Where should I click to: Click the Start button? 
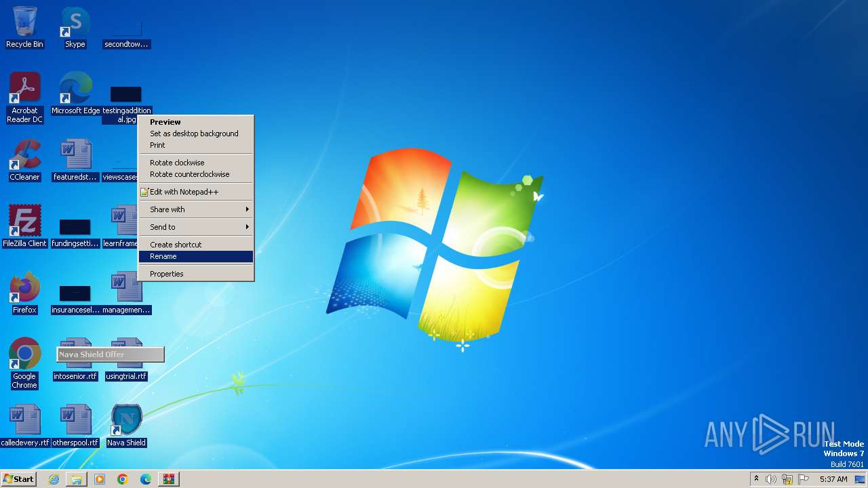(x=18, y=479)
